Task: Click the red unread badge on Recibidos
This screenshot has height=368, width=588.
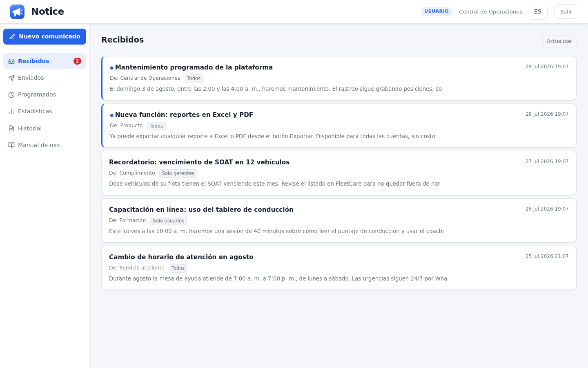Action: [77, 61]
